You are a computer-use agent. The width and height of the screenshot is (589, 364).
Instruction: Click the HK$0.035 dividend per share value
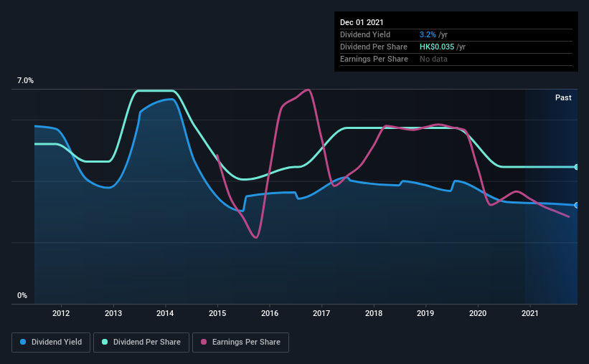pos(437,47)
